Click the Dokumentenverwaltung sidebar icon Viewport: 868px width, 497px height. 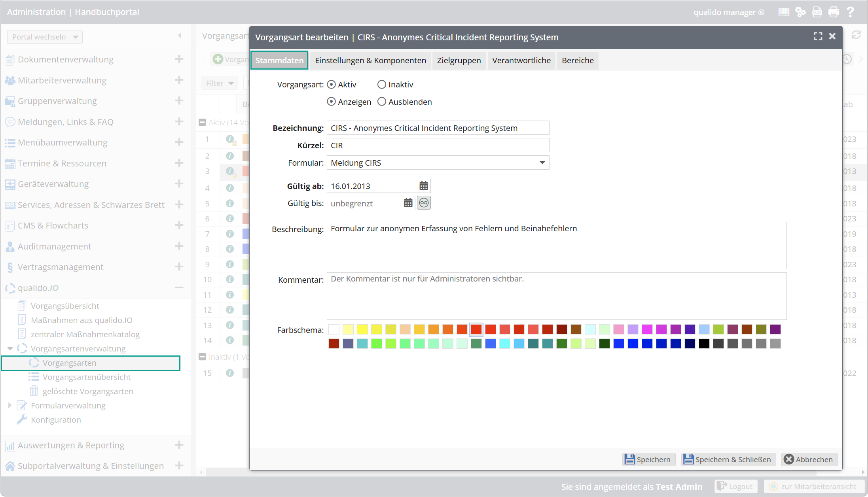coord(10,60)
